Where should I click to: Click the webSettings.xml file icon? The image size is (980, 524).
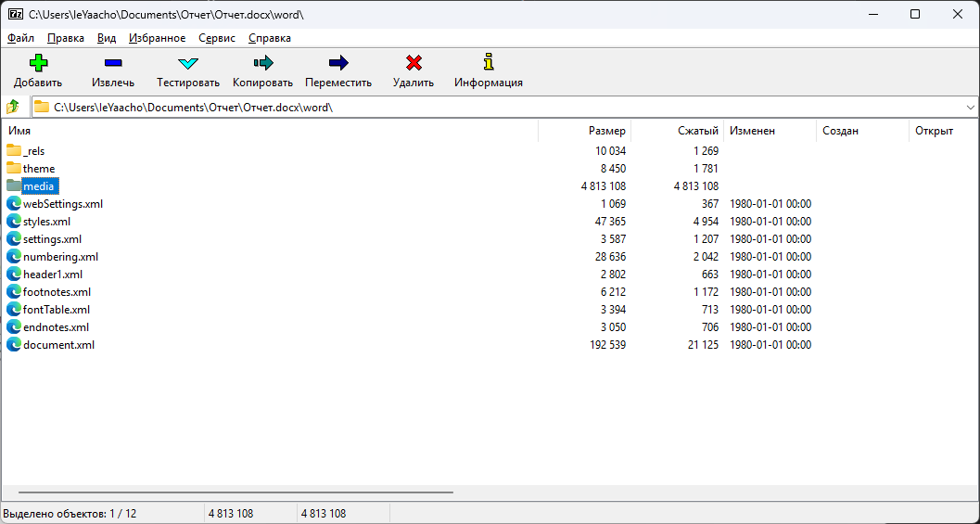14,203
